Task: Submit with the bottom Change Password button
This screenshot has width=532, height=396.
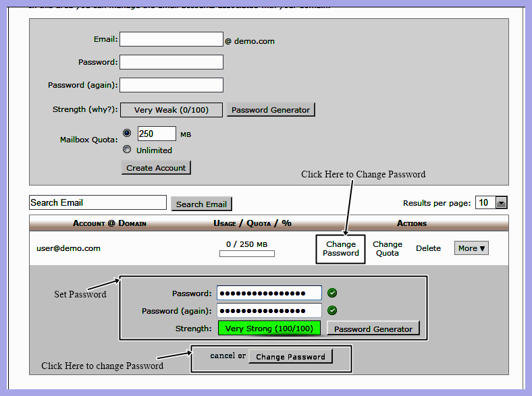Action: pos(290,356)
